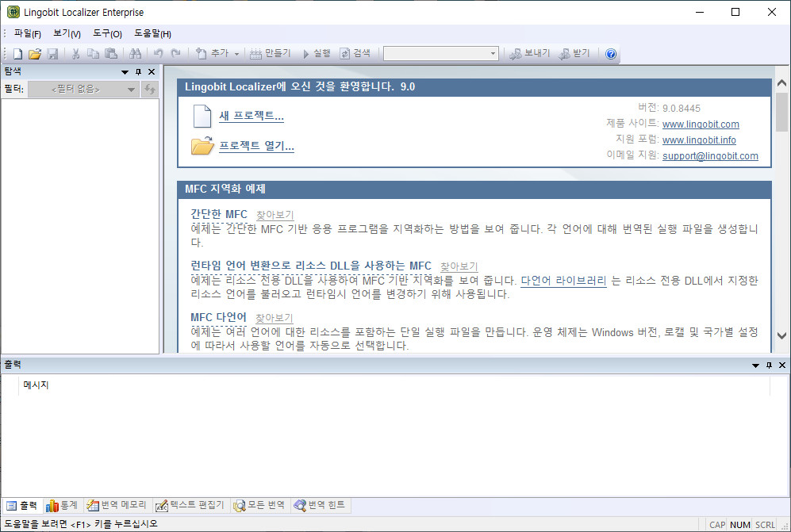Click the folder icon for open project
The height and width of the screenshot is (532, 791).
202,146
